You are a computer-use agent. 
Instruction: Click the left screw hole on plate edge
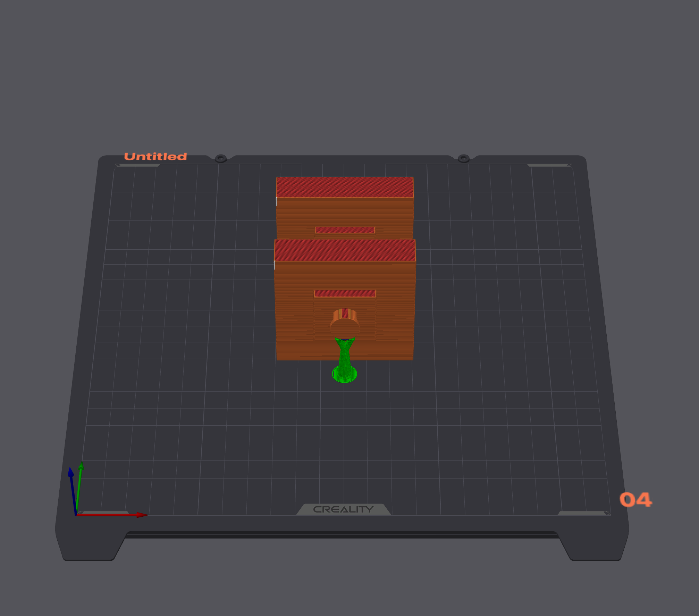click(221, 159)
